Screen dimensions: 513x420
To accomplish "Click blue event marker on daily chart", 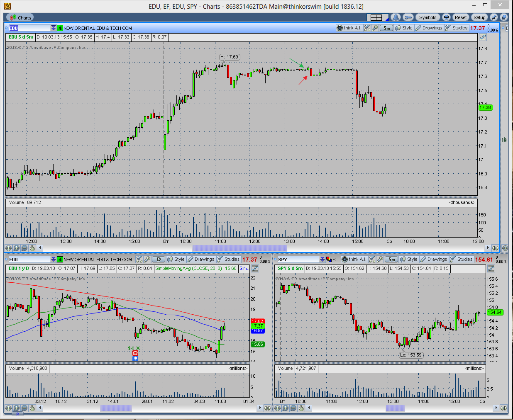I will [x=135, y=358].
